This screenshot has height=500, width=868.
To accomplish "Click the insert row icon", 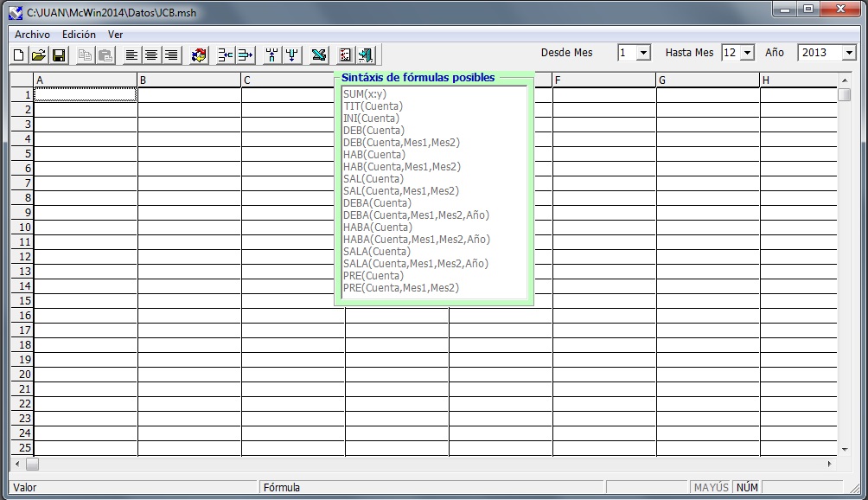I will [x=225, y=54].
